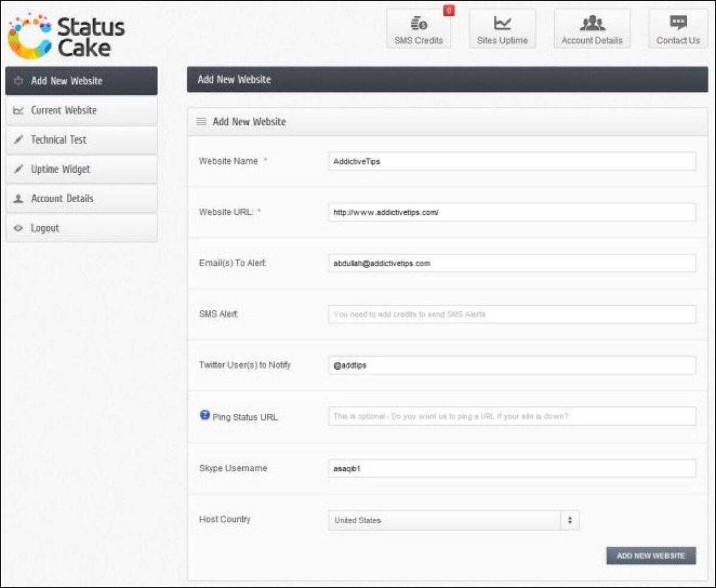Click the SMS Credits red notification badge

(448, 10)
